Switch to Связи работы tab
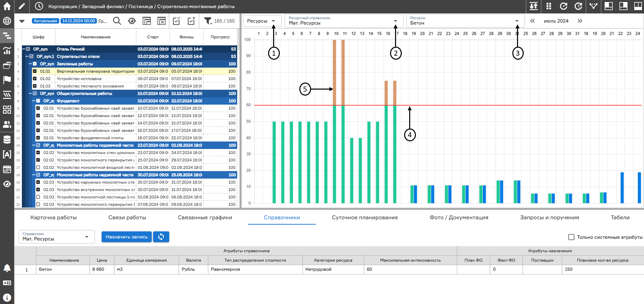 click(127, 217)
